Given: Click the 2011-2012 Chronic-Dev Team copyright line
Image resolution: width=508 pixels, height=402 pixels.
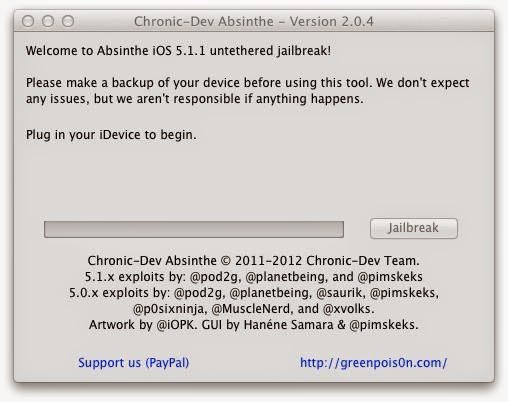Looking at the screenshot, I should pyautogui.click(x=253, y=261).
